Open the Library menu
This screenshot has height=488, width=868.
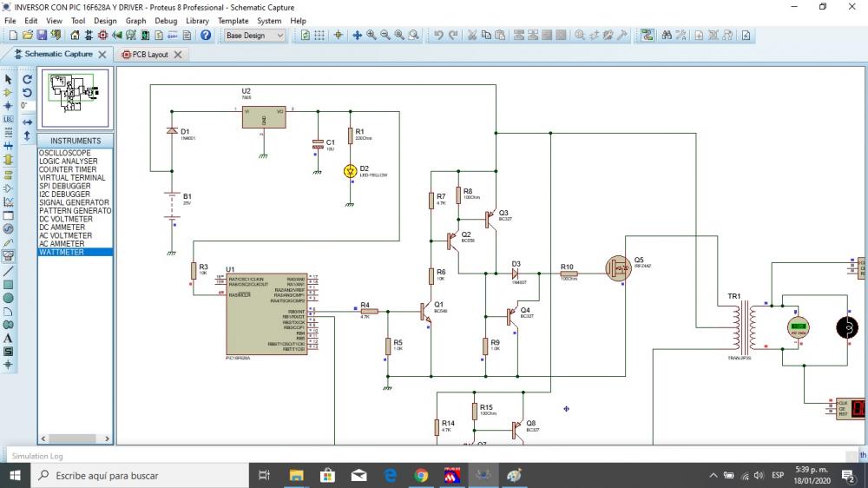click(x=197, y=21)
